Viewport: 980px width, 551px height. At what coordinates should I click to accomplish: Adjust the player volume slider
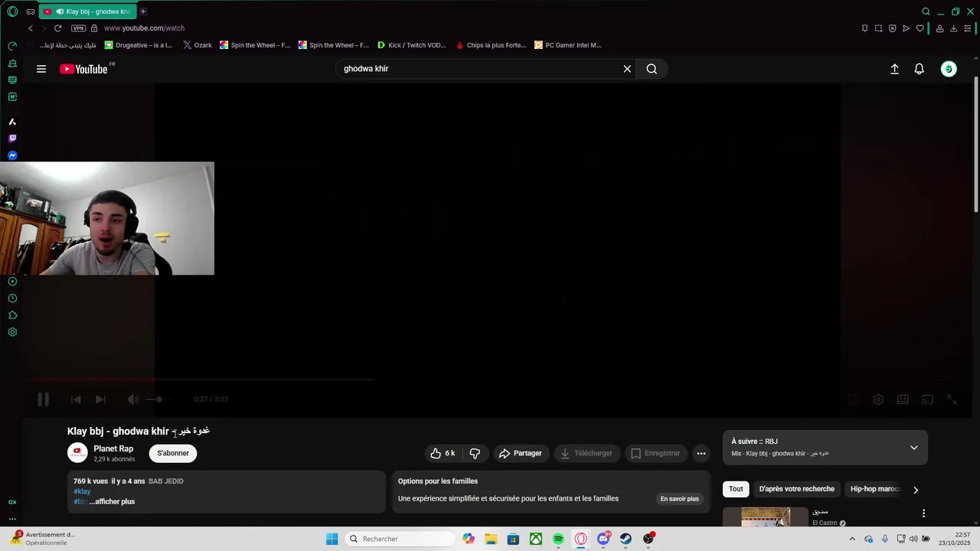158,399
